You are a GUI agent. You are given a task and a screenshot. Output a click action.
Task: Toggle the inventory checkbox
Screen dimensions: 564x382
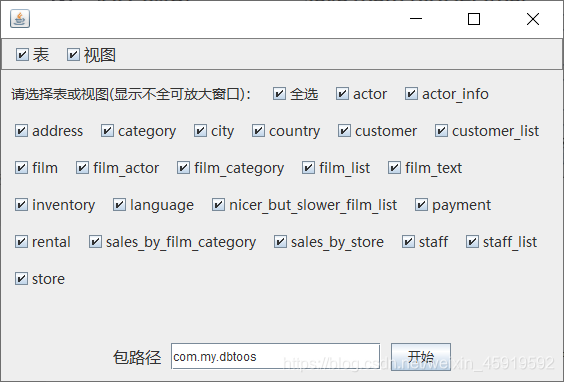click(x=22, y=205)
